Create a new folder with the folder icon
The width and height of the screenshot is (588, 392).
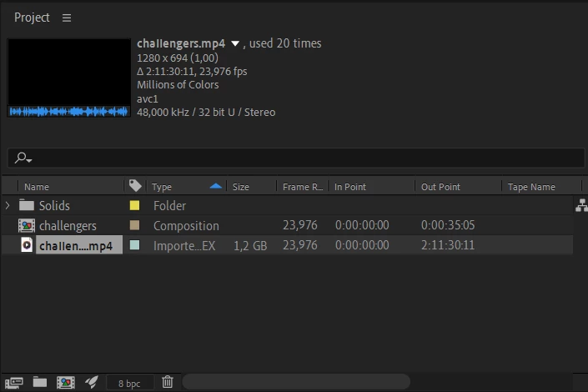(40, 382)
